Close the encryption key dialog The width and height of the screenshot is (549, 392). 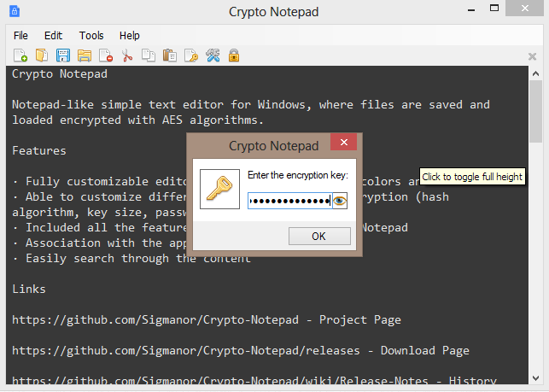[343, 142]
